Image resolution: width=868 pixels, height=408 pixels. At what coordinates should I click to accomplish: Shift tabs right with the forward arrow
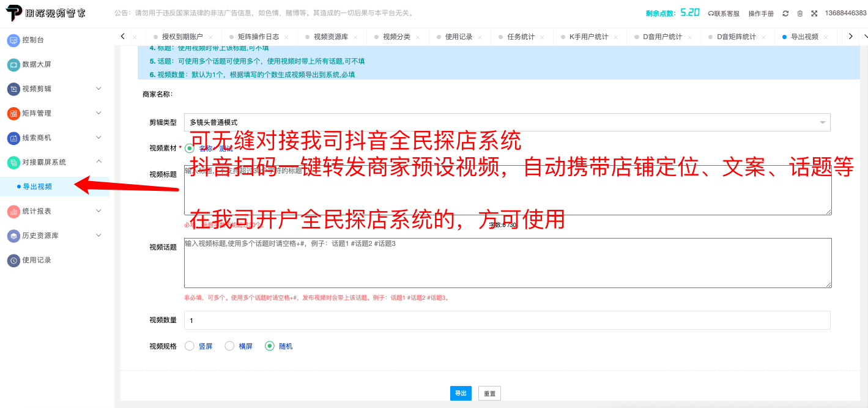(x=850, y=37)
